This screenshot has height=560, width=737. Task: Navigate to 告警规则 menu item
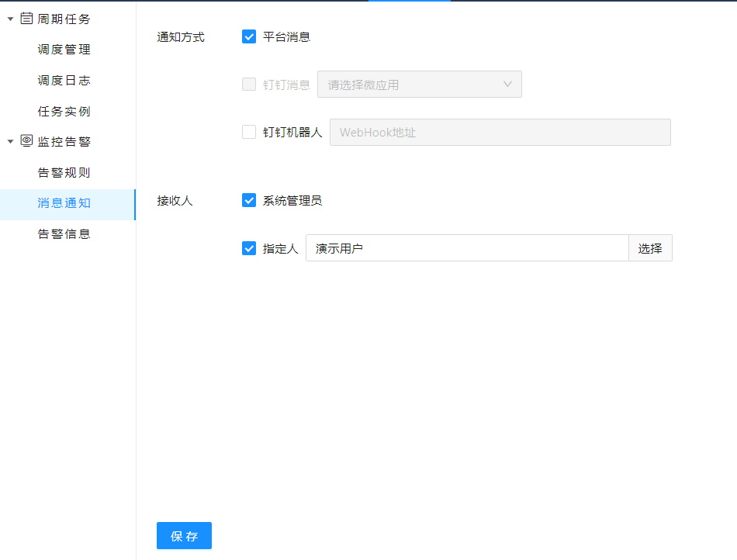pos(64,172)
